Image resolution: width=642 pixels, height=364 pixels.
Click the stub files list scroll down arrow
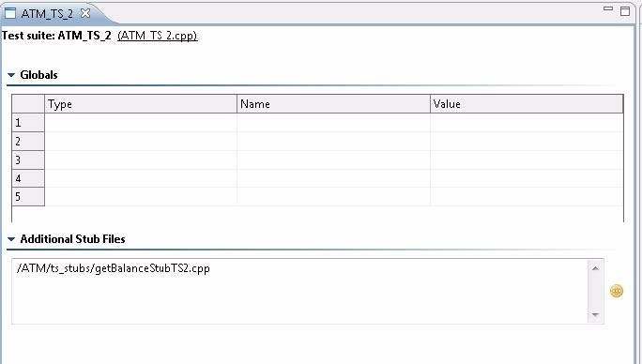click(x=595, y=315)
